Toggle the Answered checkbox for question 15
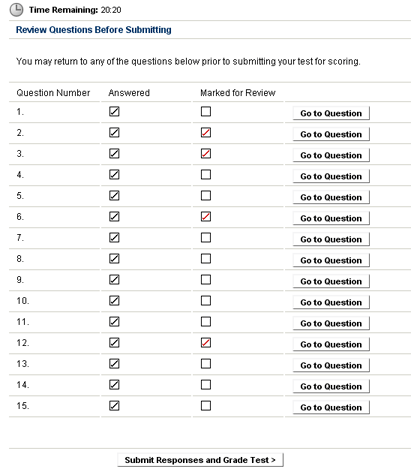The height and width of the screenshot is (469, 411). 114,406
